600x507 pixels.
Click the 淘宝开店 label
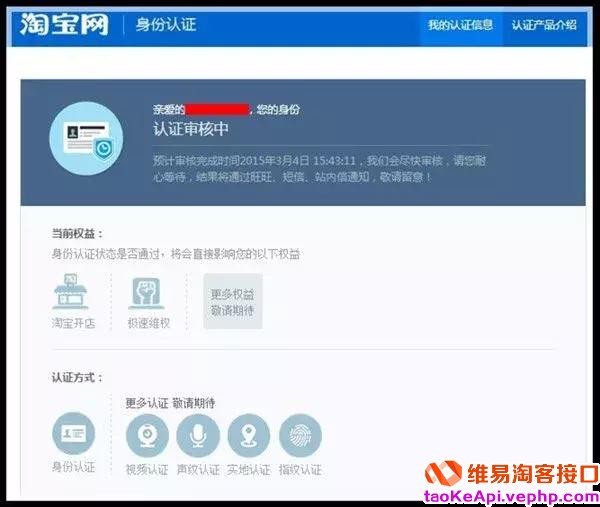pos(73,323)
